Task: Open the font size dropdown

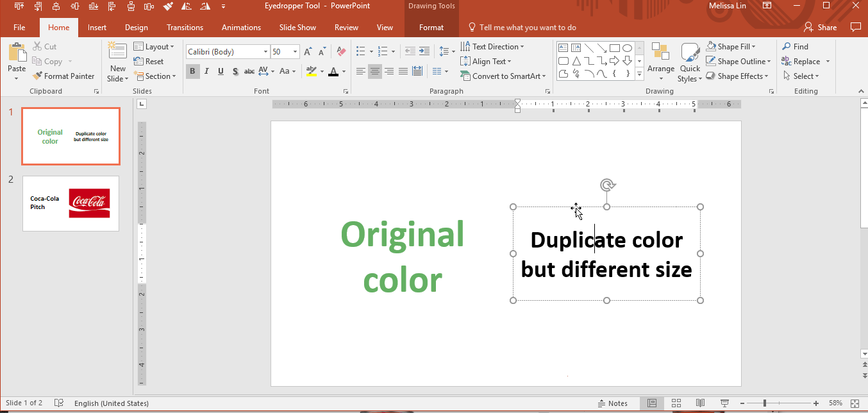Action: [295, 52]
